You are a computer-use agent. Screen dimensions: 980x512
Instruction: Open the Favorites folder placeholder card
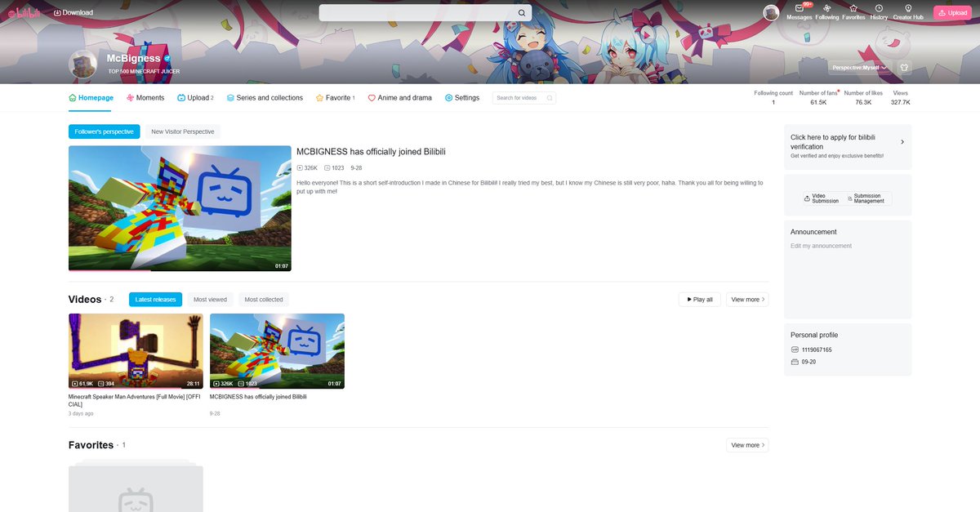point(136,487)
